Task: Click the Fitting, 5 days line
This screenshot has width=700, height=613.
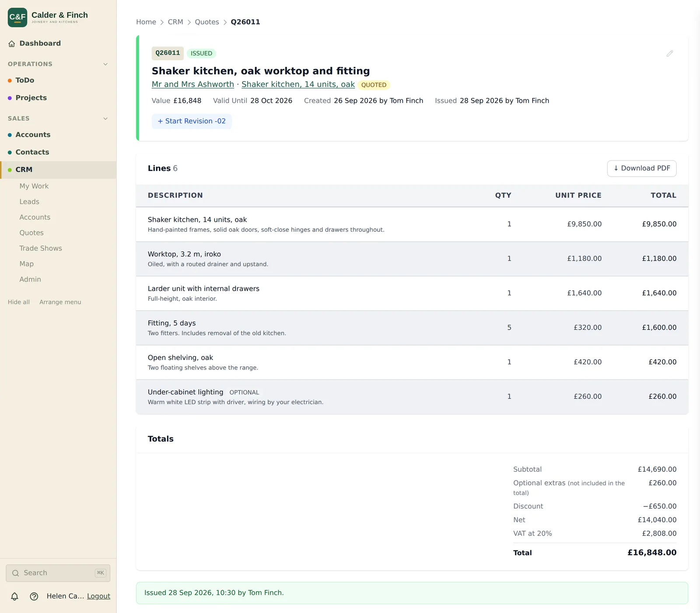Action: [412, 328]
